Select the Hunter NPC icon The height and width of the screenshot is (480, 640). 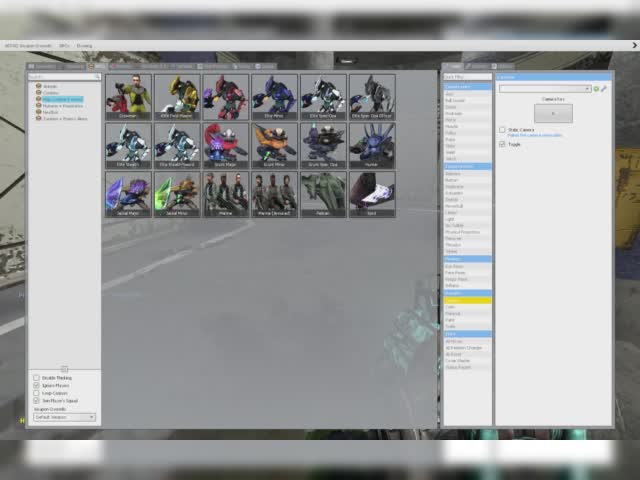[372, 146]
